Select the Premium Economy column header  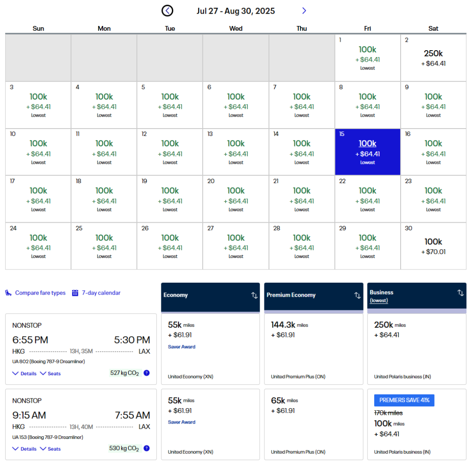tap(314, 297)
